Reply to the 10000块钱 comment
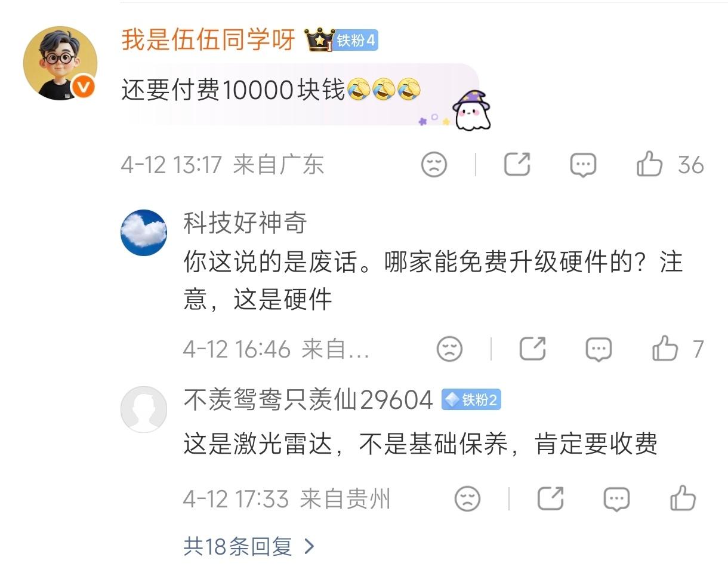The image size is (728, 588). [583, 165]
